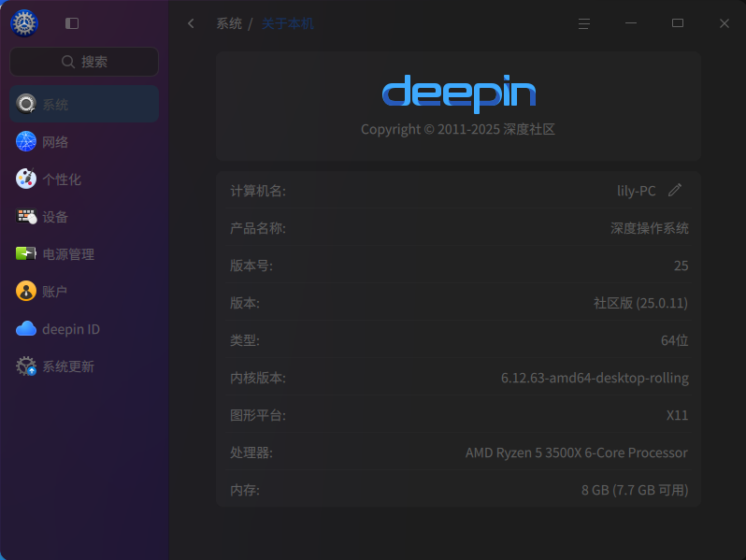Click the 内核版本: label

258,378
